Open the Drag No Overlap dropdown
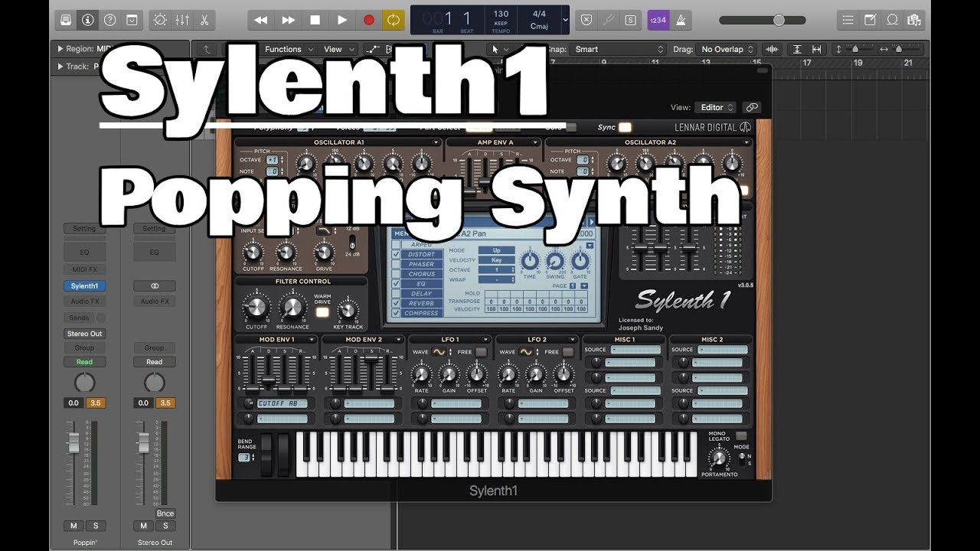The height and width of the screenshot is (551, 980). point(727,49)
